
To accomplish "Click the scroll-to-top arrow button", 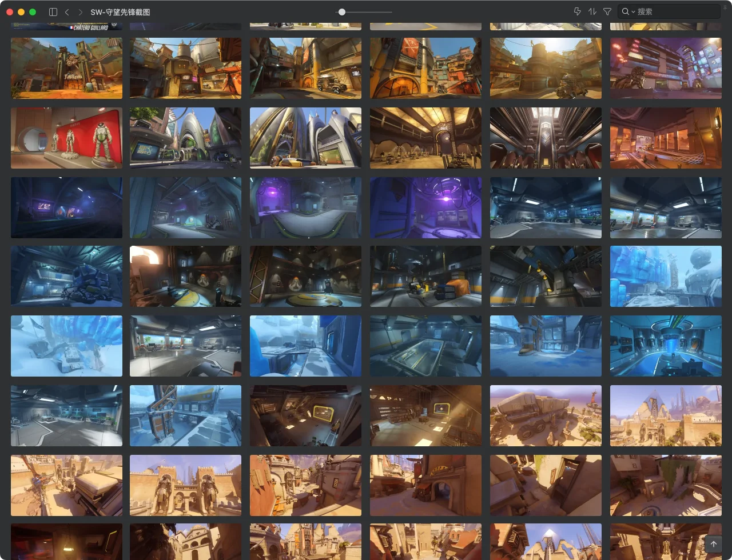I will [x=713, y=544].
